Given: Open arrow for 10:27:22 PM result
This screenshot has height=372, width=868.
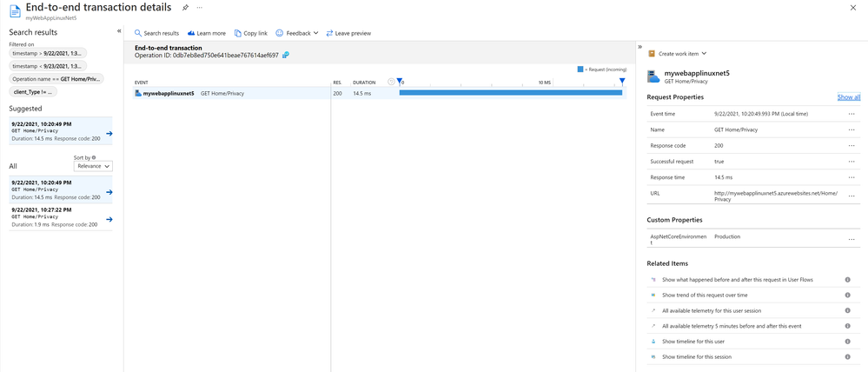Looking at the screenshot, I should coord(109,219).
